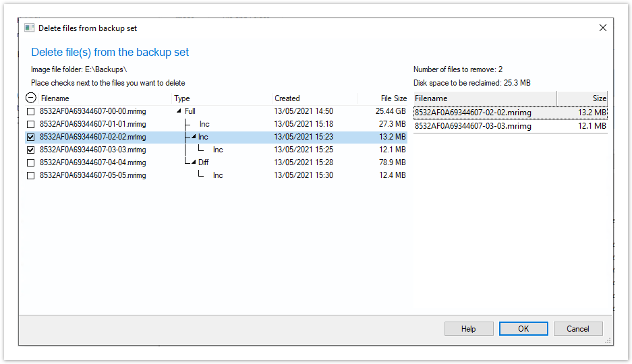
Task: Select 8532AF0A69344607-02-02.mrimg in removal list
Action: point(511,113)
